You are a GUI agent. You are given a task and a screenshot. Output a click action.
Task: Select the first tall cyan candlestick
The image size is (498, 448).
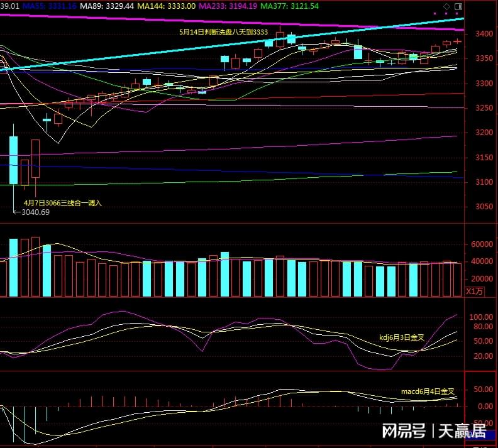[13, 160]
